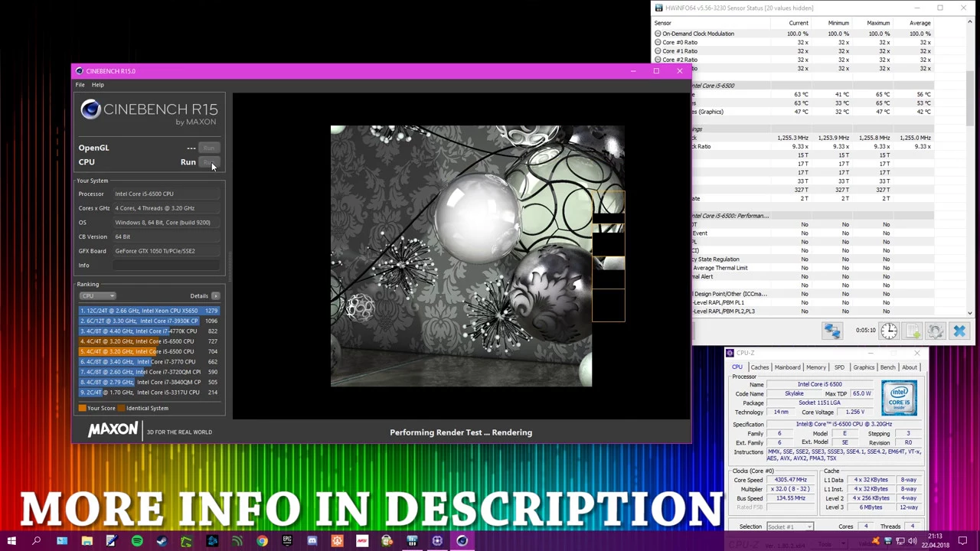Click the ranking Details arrow button
The height and width of the screenshot is (551, 980).
(x=215, y=296)
